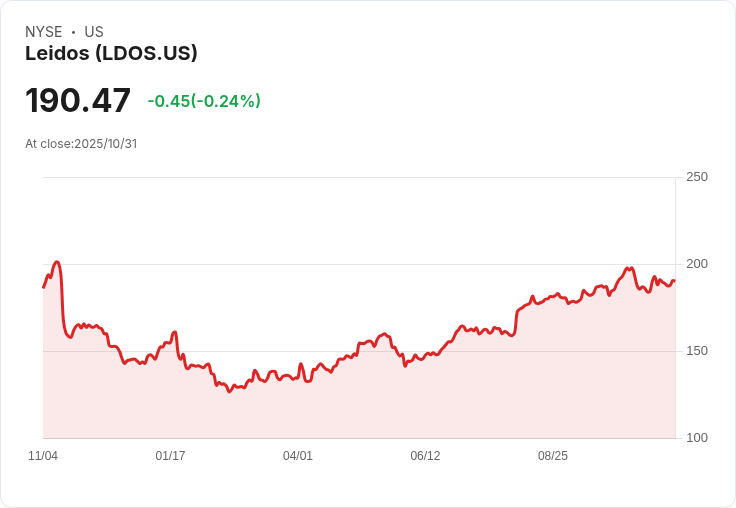Click the At close:2025/10/31 timestamp
The width and height of the screenshot is (736, 508).
tap(81, 144)
